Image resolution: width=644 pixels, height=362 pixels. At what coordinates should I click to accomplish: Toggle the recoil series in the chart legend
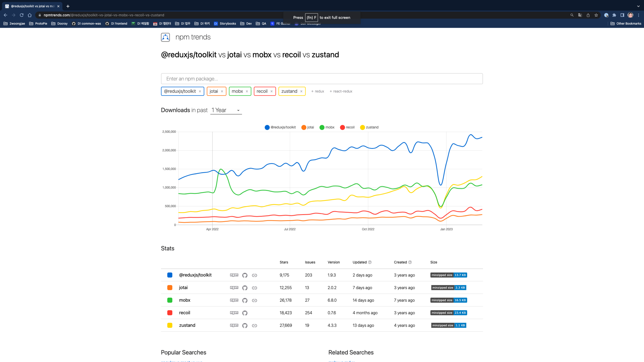pos(347,127)
